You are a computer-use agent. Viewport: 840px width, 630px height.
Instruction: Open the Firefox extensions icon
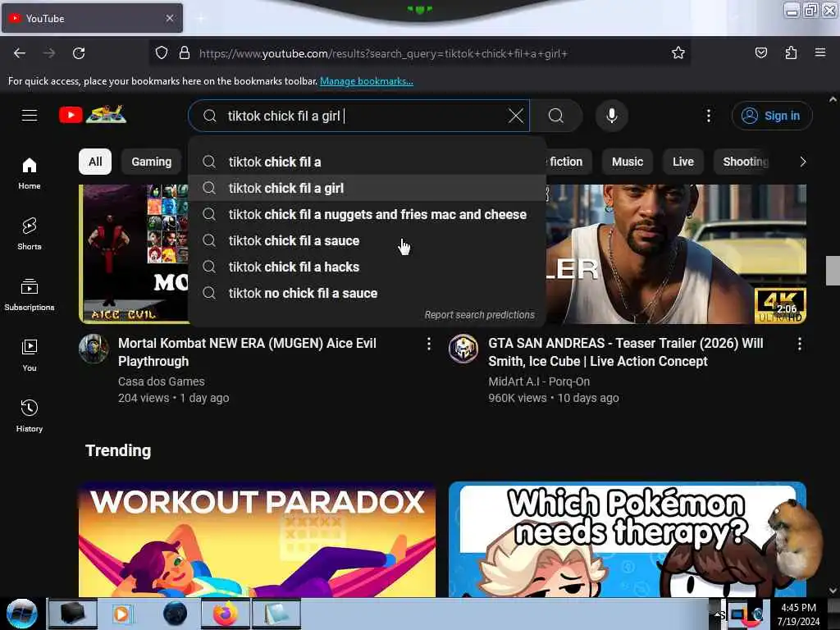click(791, 53)
